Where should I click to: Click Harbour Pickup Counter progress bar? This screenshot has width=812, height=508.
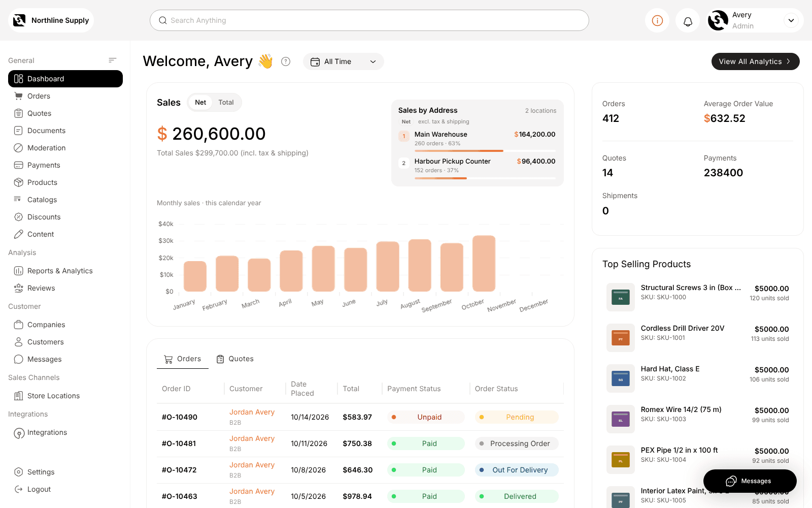(x=485, y=178)
